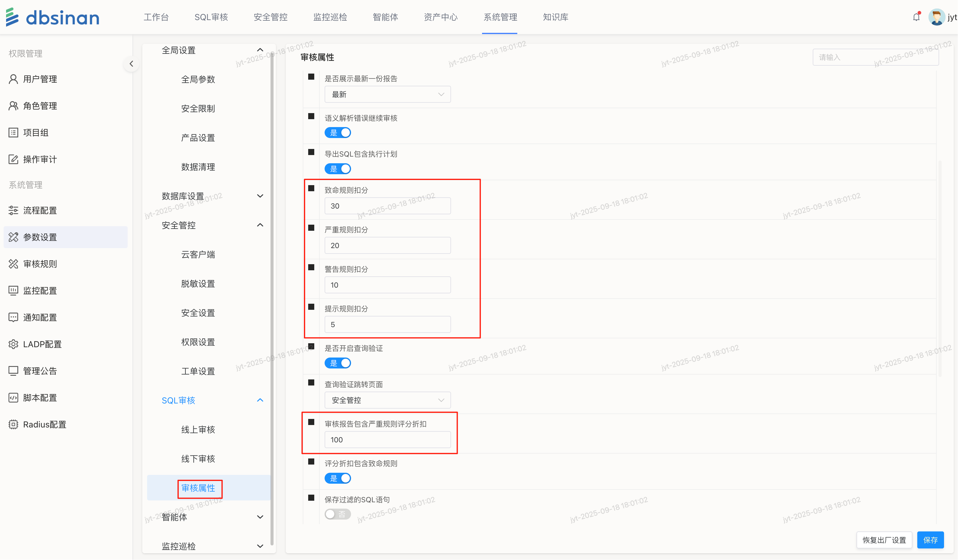The image size is (958, 560).
Task: Switch to the SQL审核 top tab
Action: tap(211, 17)
